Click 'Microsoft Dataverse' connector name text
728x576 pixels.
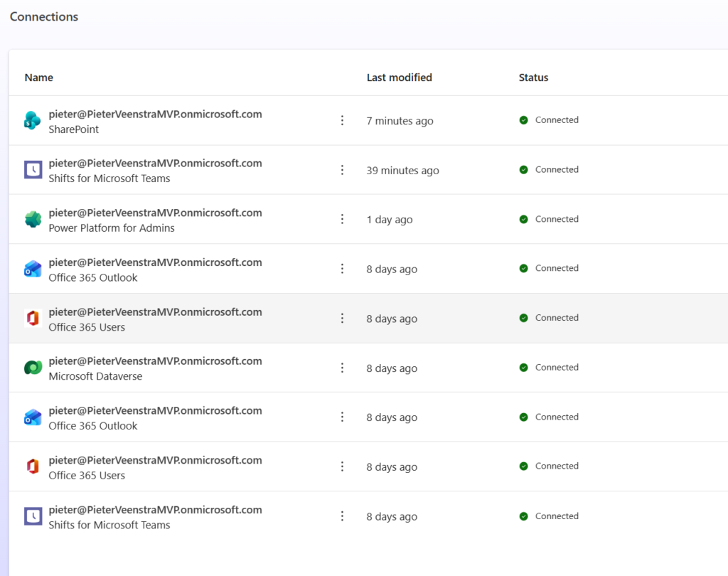[95, 376]
